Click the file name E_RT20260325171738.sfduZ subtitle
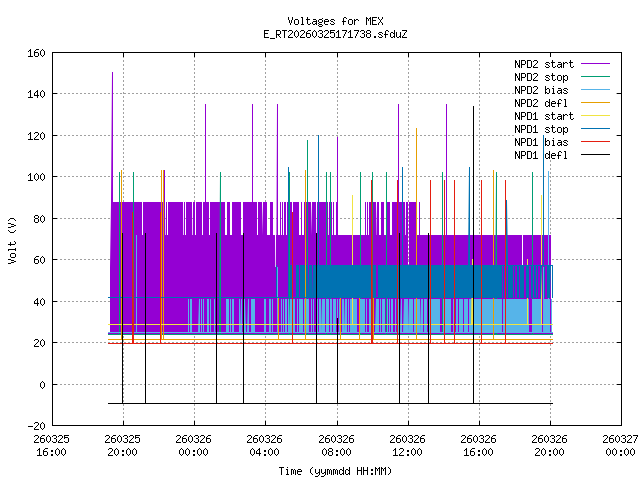Image resolution: width=640 pixels, height=480 pixels. 335,34
